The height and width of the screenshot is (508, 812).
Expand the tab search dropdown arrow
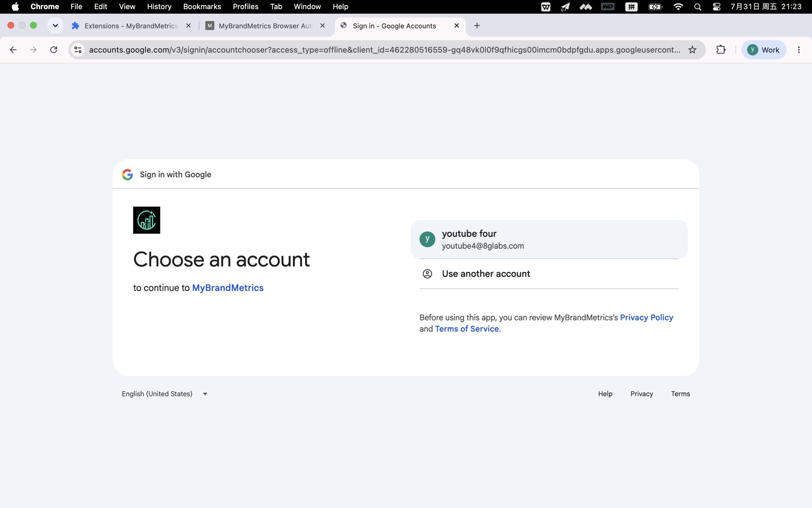click(55, 26)
